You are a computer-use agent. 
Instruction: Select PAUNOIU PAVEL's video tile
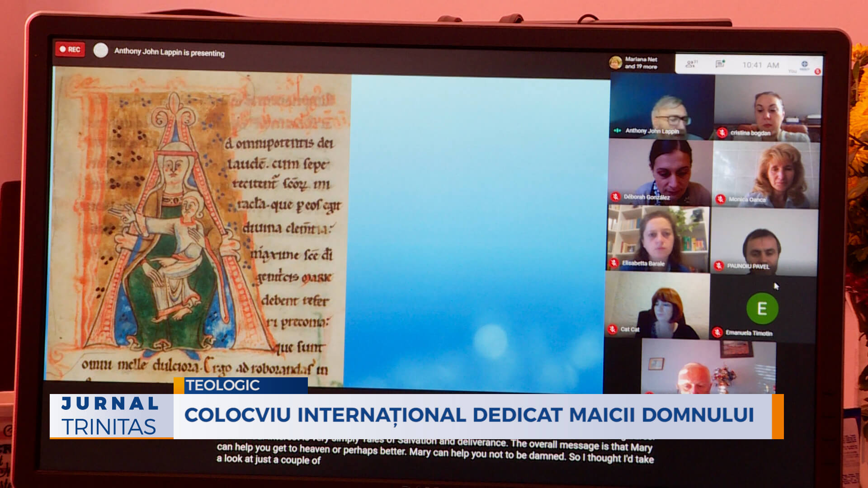(x=764, y=242)
